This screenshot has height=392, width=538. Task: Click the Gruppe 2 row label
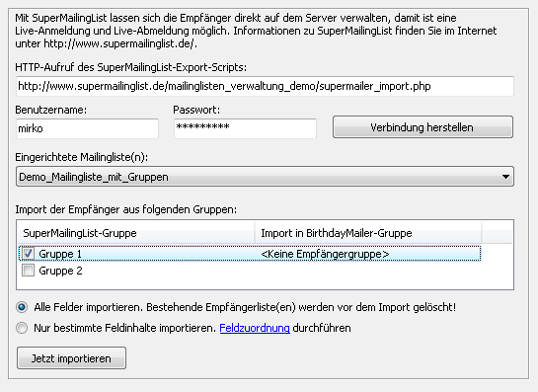60,271
